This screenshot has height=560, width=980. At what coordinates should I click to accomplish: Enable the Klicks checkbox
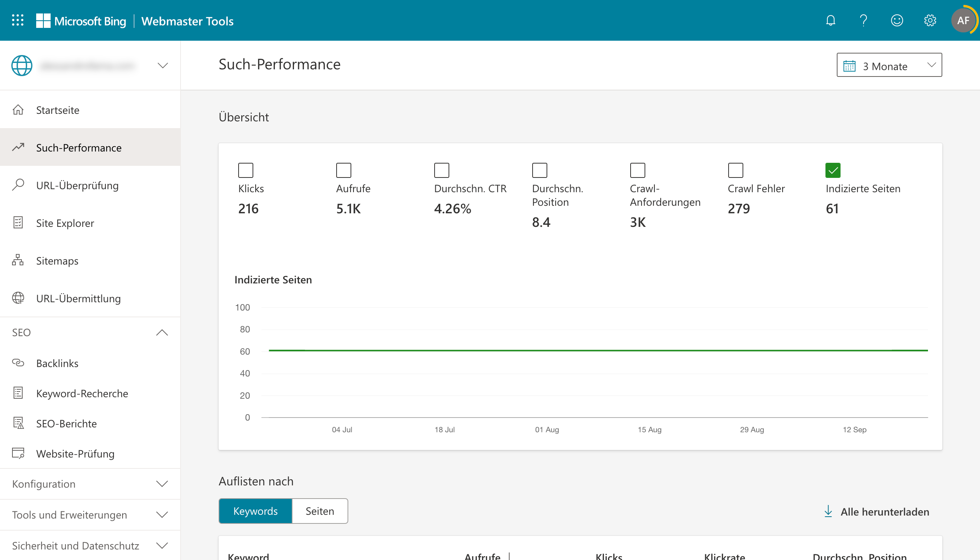coord(245,170)
